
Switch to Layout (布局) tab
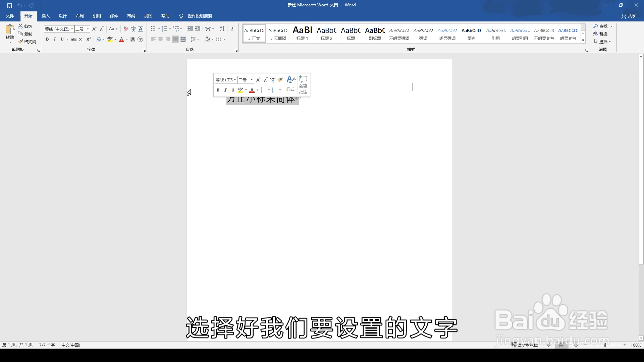pyautogui.click(x=79, y=16)
